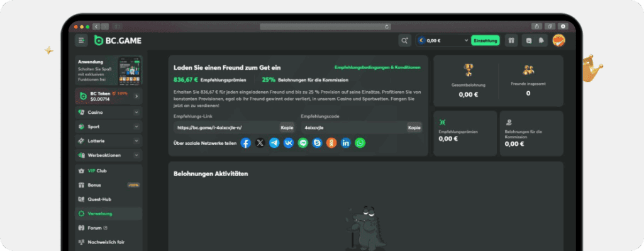Click the X (Twitter) share icon
This screenshot has height=251, width=644.
point(260,143)
